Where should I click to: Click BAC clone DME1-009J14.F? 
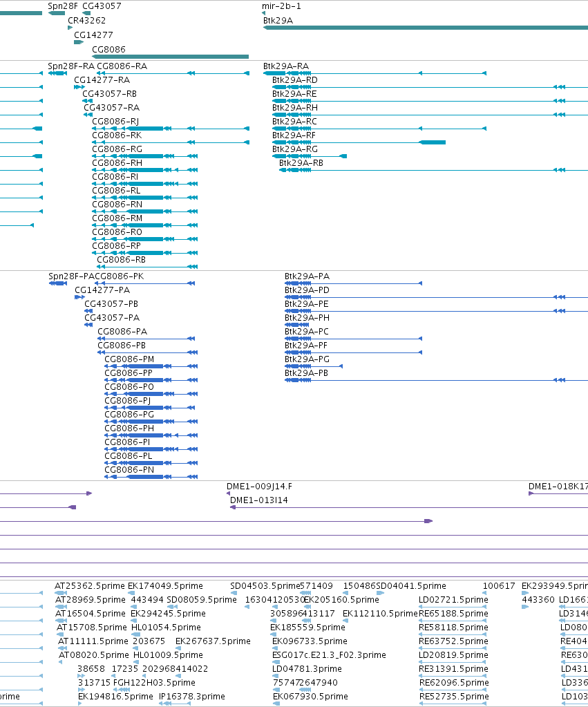click(x=259, y=487)
